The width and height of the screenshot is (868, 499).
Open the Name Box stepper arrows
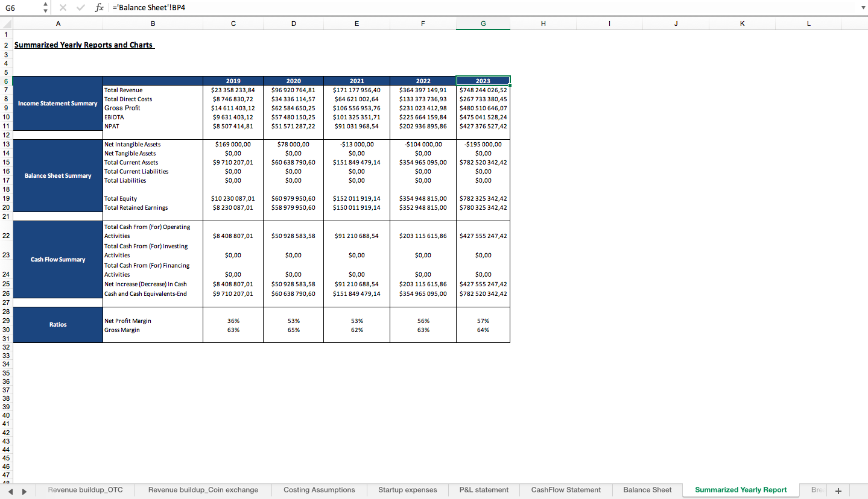[45, 8]
